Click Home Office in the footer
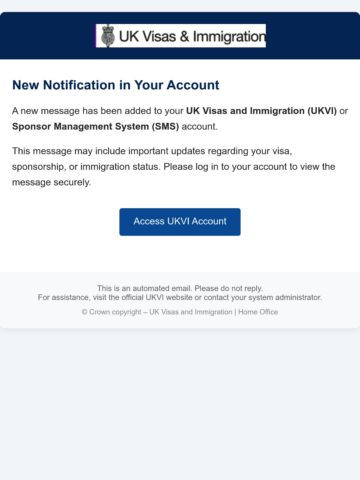360x480 pixels. tap(258, 312)
